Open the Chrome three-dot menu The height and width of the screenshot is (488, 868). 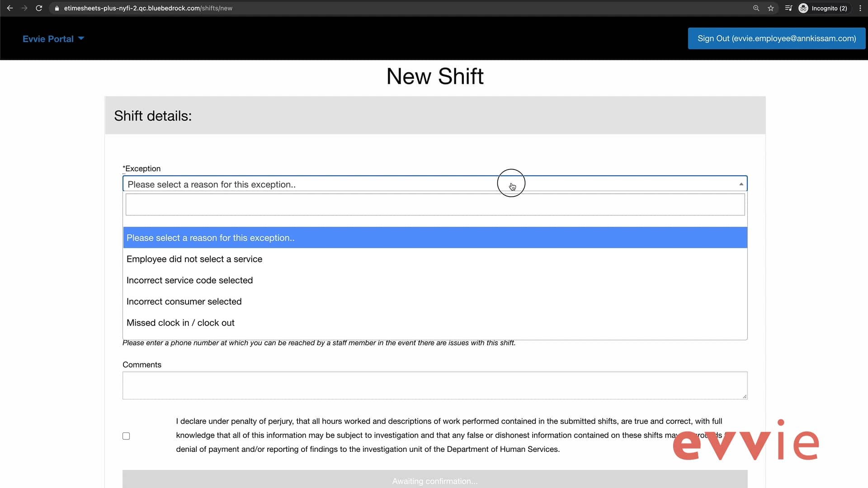860,8
